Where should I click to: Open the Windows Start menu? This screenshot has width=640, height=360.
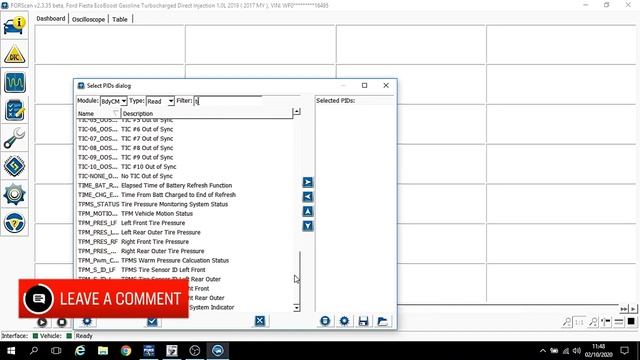click(11, 351)
